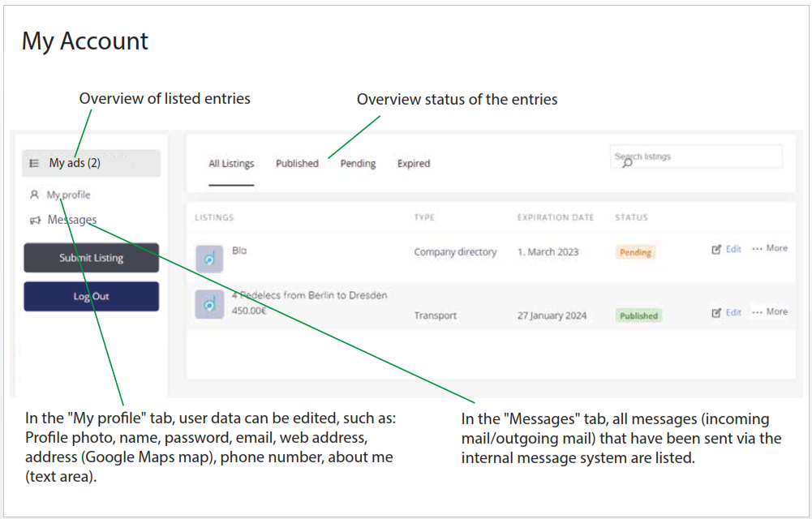This screenshot has height=519, width=812.
Task: Expand More options for the Bla listing
Action: (x=770, y=248)
